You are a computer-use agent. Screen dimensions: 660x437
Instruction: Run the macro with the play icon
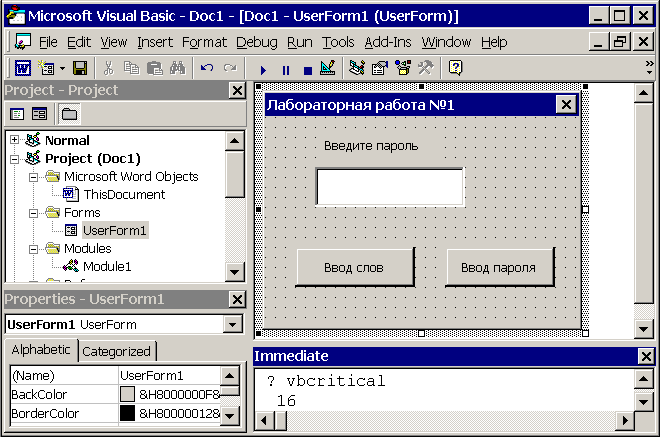pos(263,70)
